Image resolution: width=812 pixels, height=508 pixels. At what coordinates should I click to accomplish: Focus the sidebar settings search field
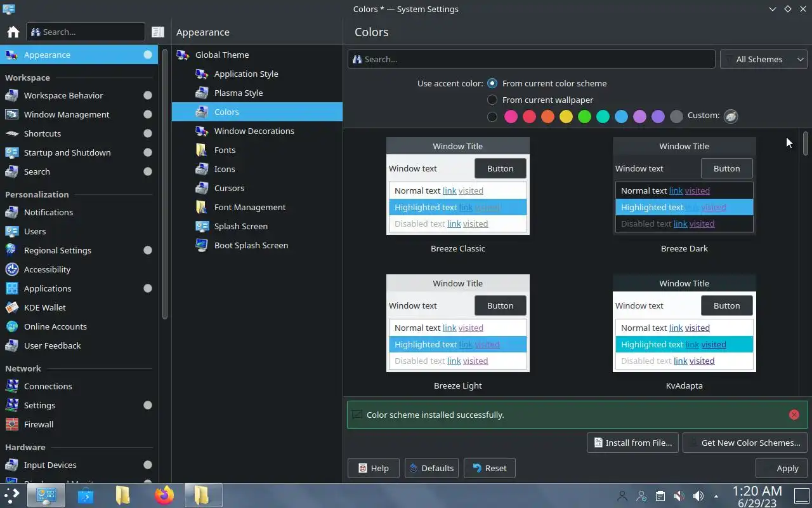(86, 32)
